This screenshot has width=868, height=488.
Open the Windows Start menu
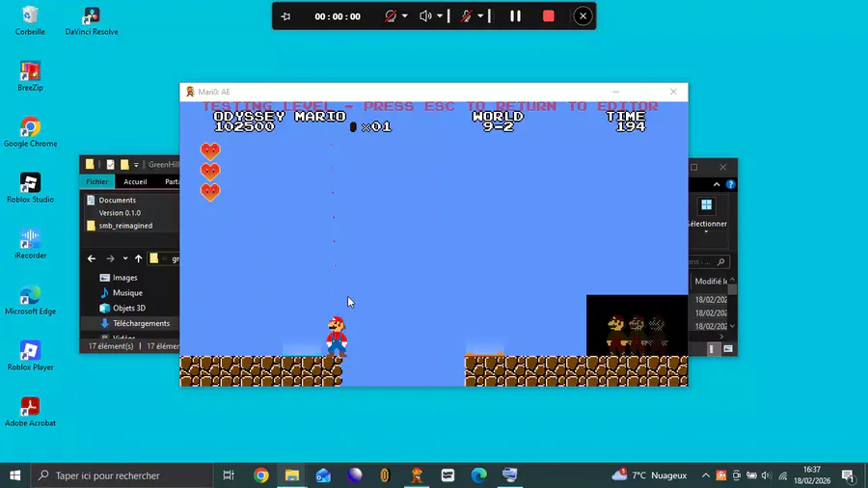point(14,475)
